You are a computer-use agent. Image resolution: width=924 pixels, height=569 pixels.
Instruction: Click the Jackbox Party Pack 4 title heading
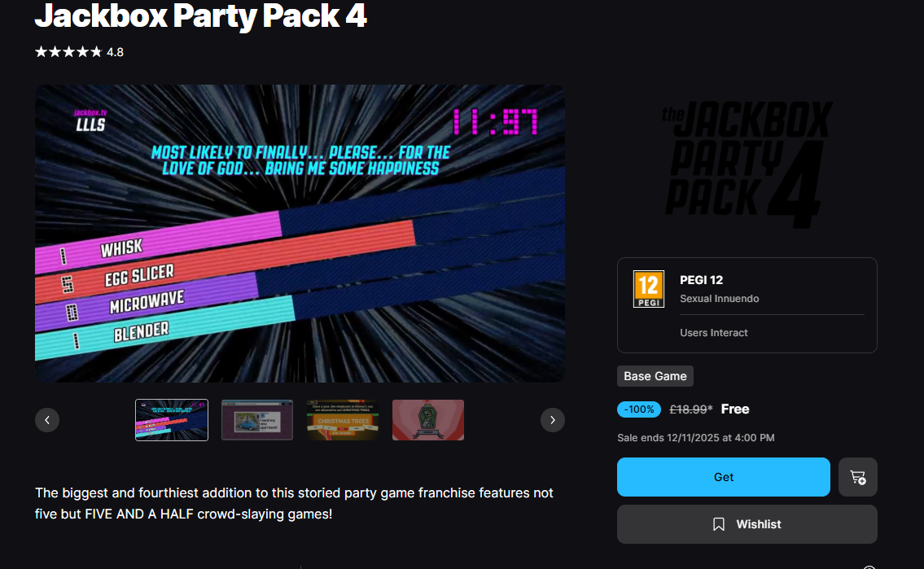coord(200,15)
